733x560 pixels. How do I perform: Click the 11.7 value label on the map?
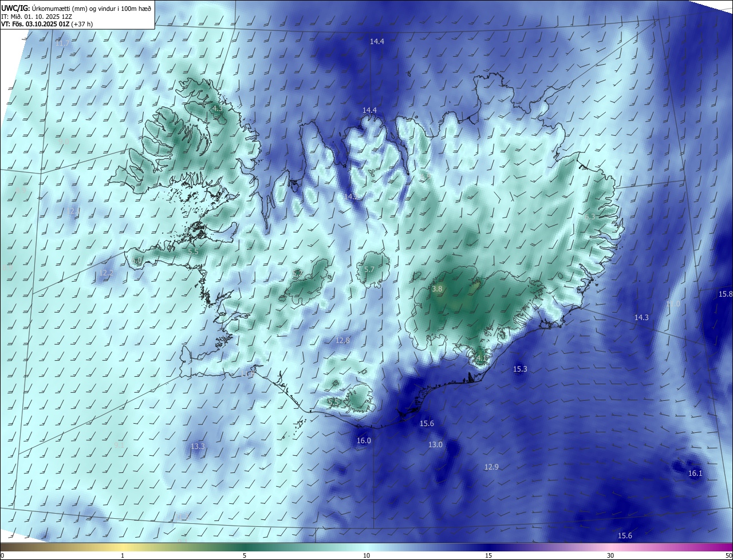tap(62, 43)
